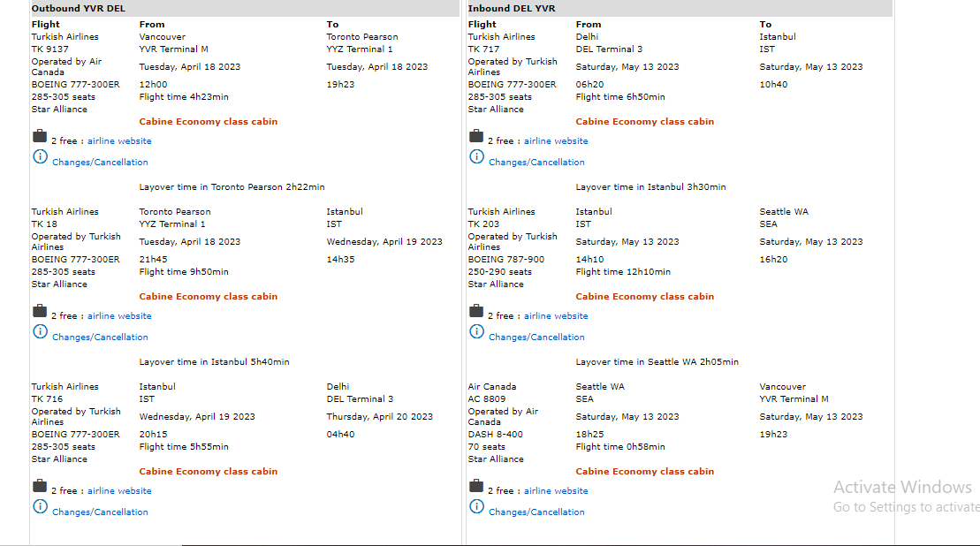Open airline website link for flight TK 716

point(119,491)
